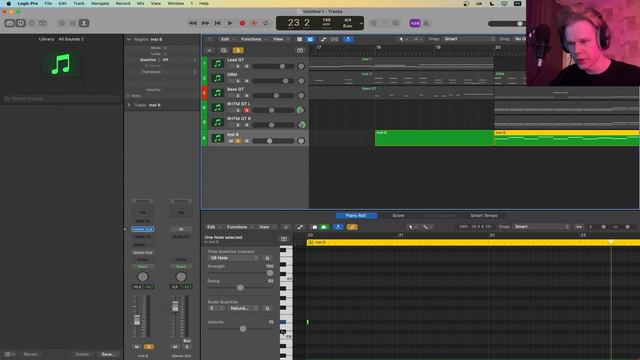Click the Time Quantize Q button
640x360 pixels.
267,258
